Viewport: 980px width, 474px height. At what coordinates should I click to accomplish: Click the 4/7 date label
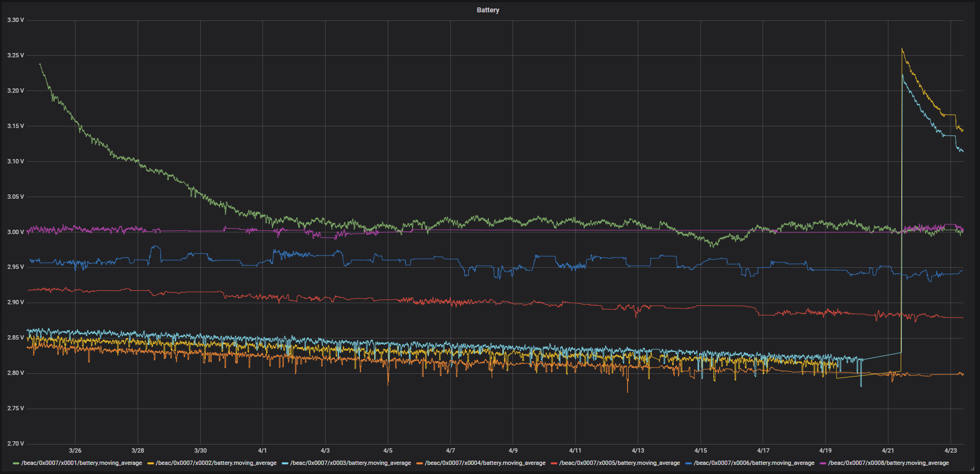pyautogui.click(x=450, y=450)
